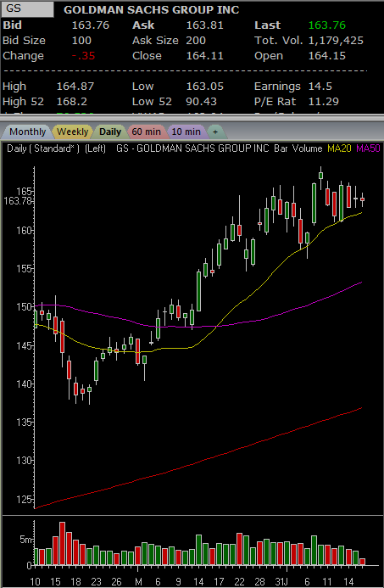Click the Ask value 163.81
The height and width of the screenshot is (588, 384).
[205, 25]
